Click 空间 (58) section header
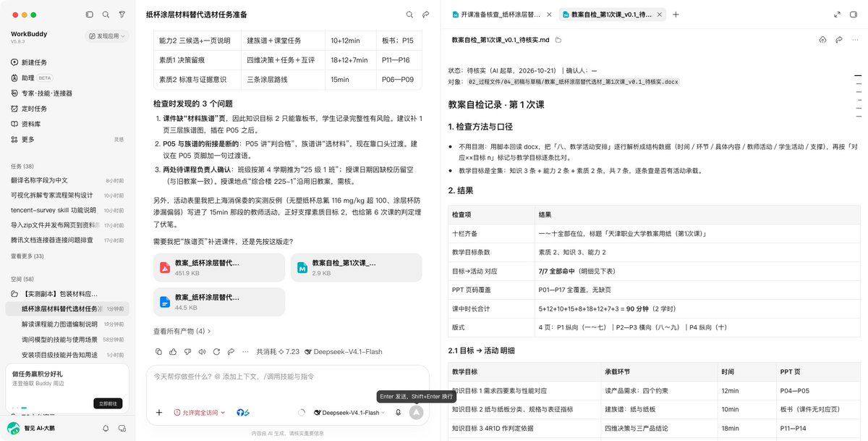868x441 pixels. (x=22, y=279)
